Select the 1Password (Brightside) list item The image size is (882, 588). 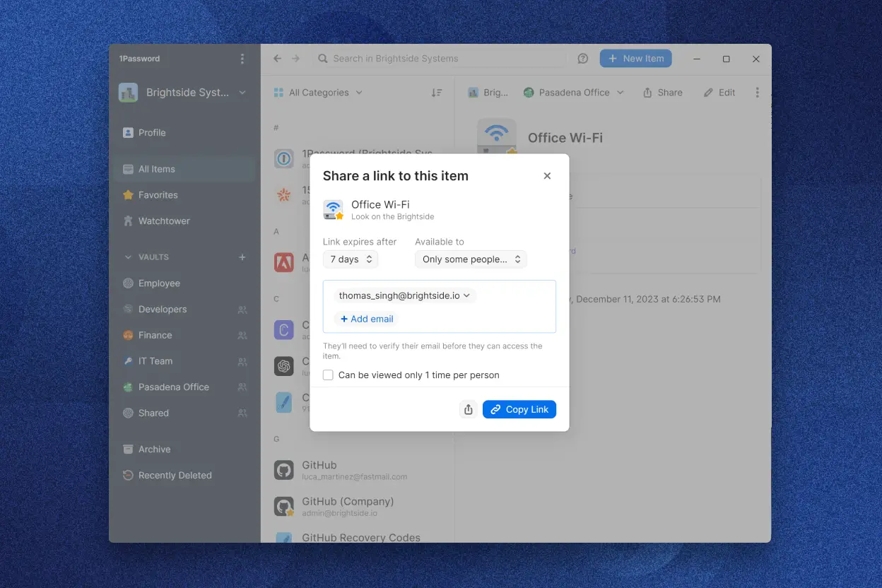pos(357,158)
